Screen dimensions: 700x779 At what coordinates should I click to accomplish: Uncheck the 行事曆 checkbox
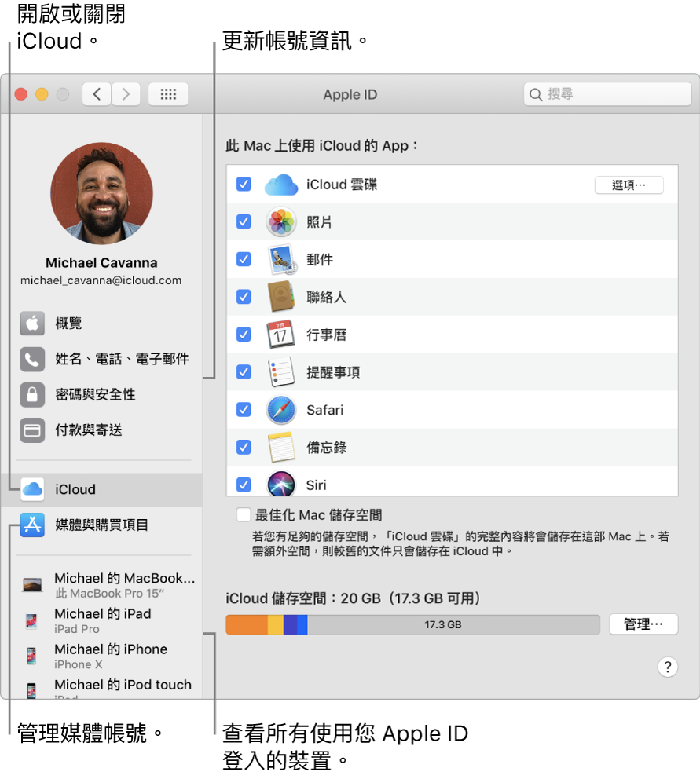click(244, 335)
